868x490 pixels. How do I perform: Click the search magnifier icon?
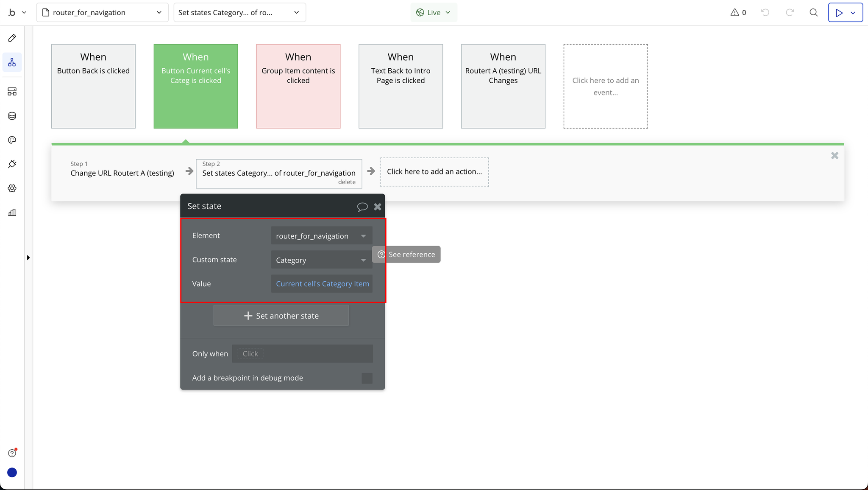tap(813, 13)
